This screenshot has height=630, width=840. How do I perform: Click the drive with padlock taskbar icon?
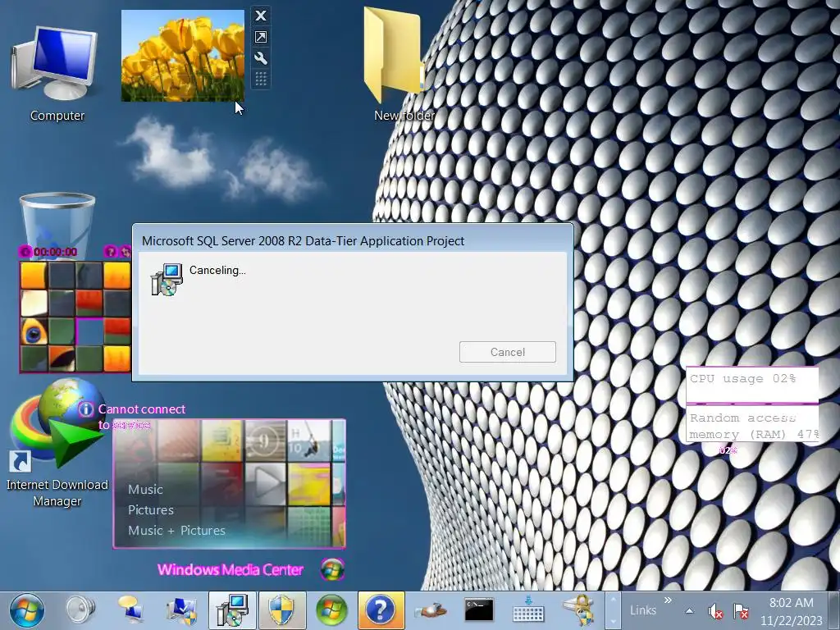point(578,610)
